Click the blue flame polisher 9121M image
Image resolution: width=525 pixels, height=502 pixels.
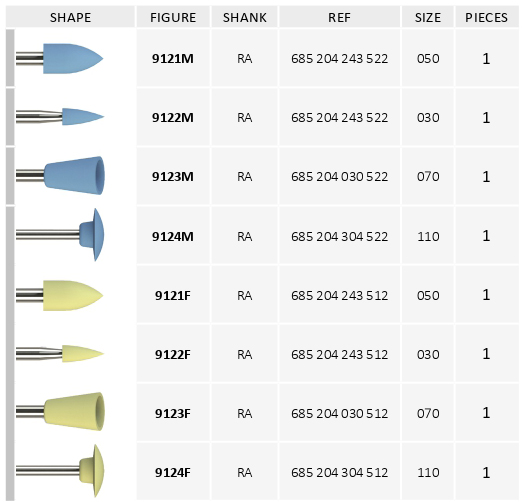coord(60,59)
